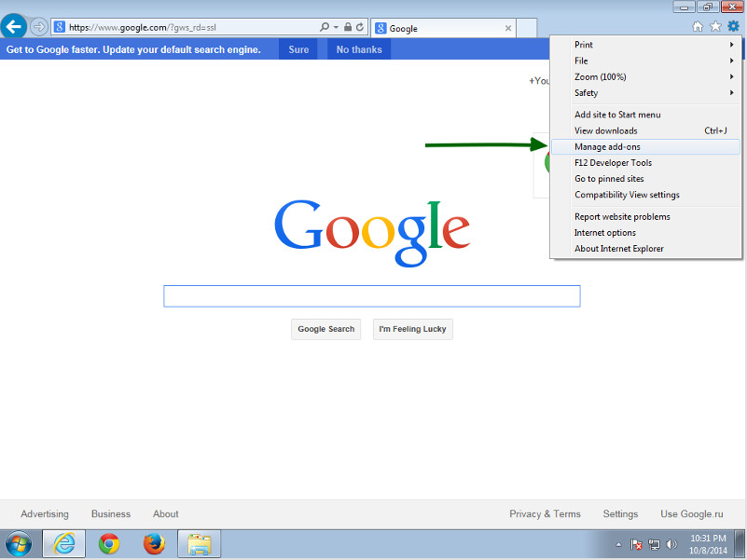This screenshot has width=747, height=560.
Task: Click the forward navigation arrow
Action: click(38, 27)
